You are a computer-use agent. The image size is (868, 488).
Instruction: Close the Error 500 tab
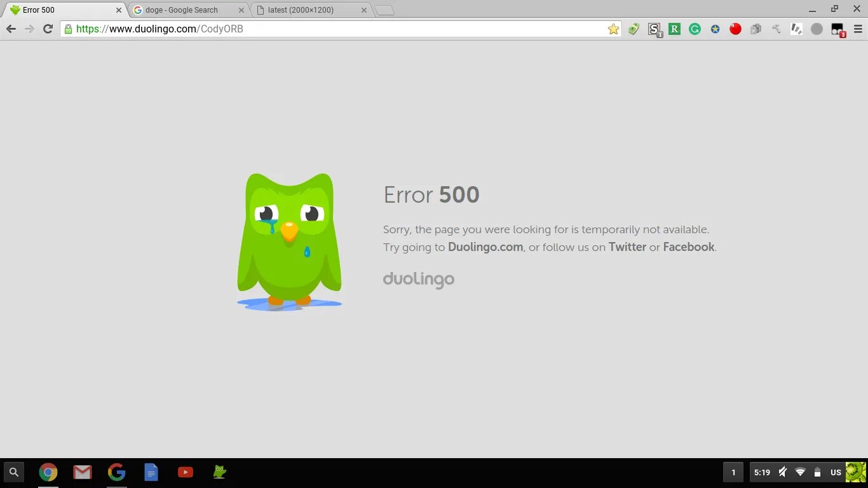(x=118, y=10)
